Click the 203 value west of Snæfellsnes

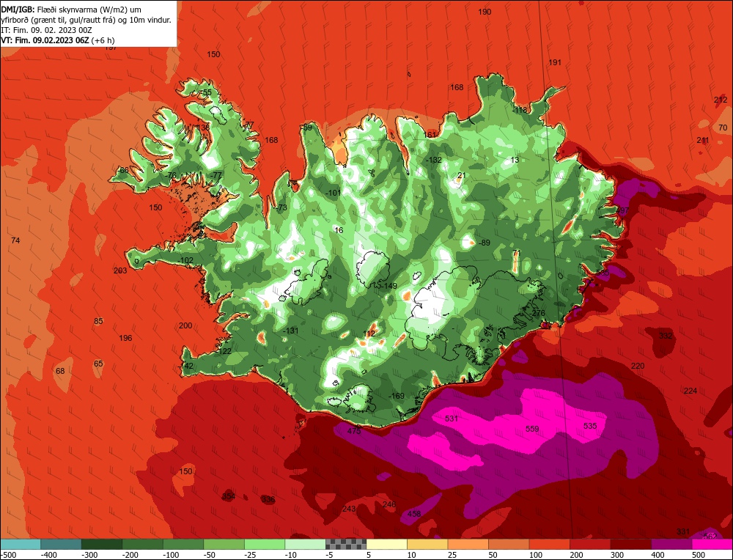point(120,270)
